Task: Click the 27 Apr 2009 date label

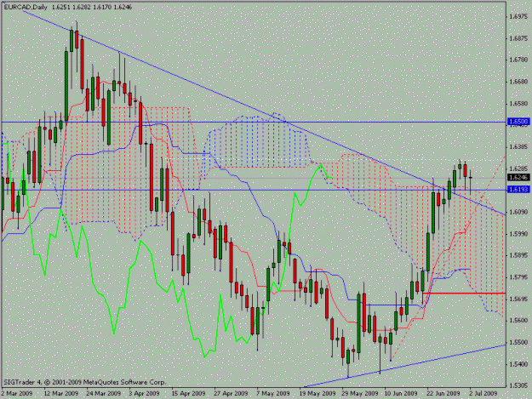Action: (x=231, y=393)
